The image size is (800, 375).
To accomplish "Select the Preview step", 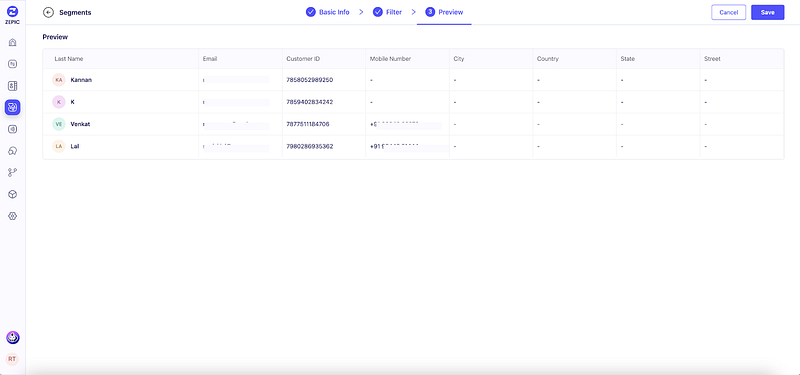I will (x=444, y=12).
